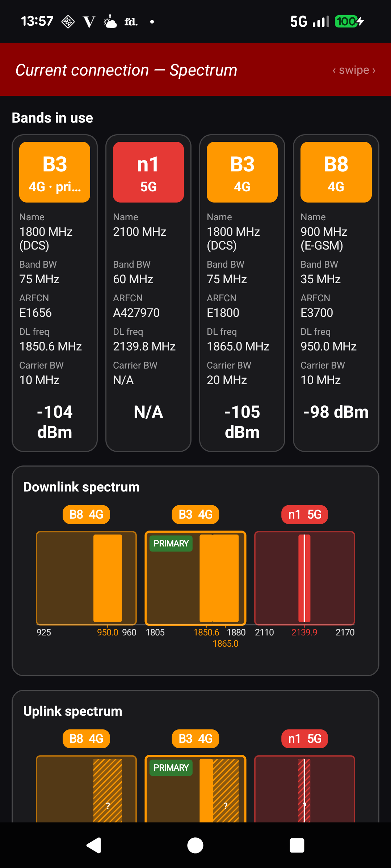Viewport: 391px width, 868px height.
Task: Tap the 5G network indicator
Action: coord(299,22)
